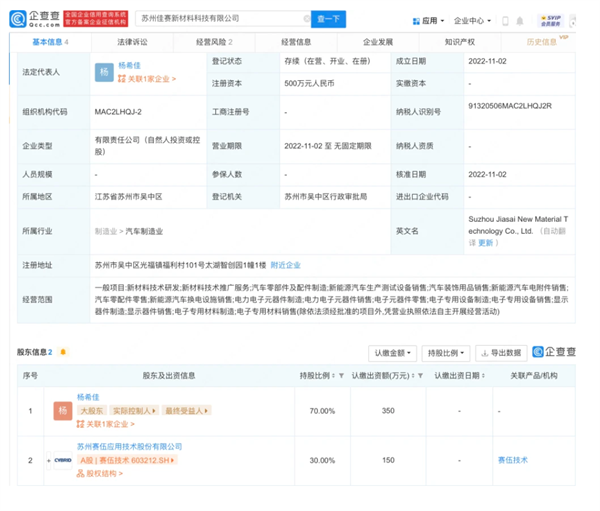The image size is (600, 511).
Task: Open 股权结构 link in row 2
Action: pyautogui.click(x=100, y=474)
